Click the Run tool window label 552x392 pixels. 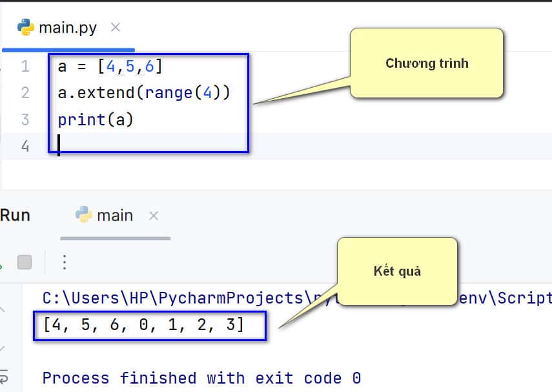click(15, 216)
